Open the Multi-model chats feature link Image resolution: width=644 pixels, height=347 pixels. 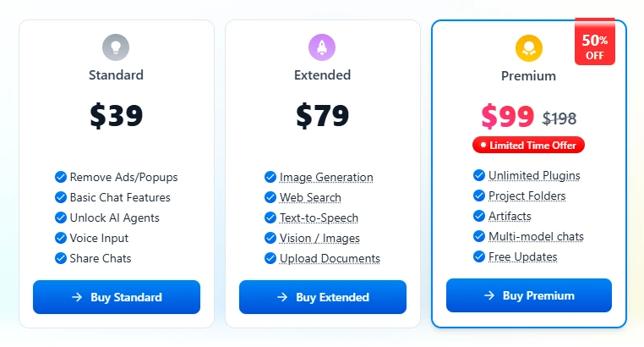(536, 236)
